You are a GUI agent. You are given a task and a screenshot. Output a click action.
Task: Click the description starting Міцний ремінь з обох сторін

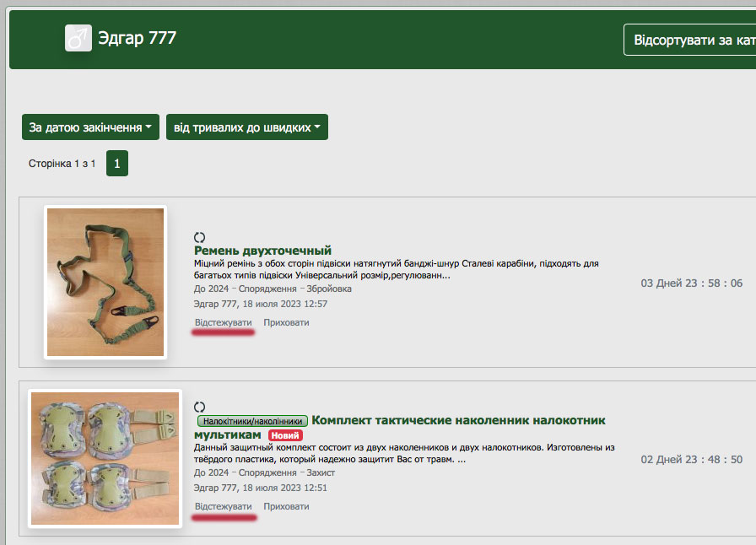pyautogui.click(x=397, y=270)
